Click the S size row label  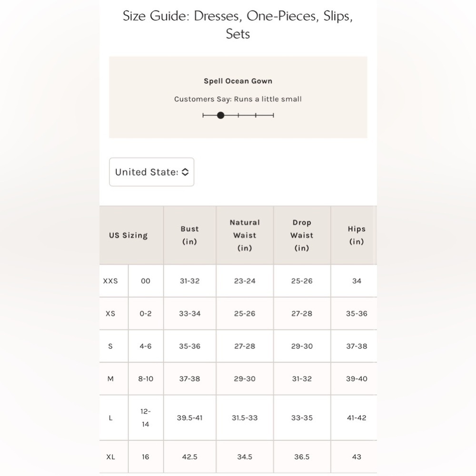point(110,346)
